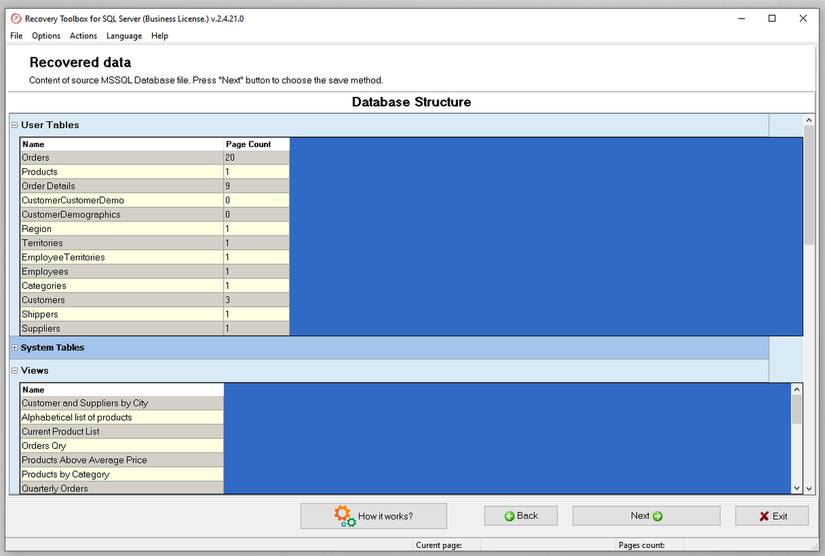Proceed with the Next button
The width and height of the screenshot is (825, 556).
click(646, 516)
